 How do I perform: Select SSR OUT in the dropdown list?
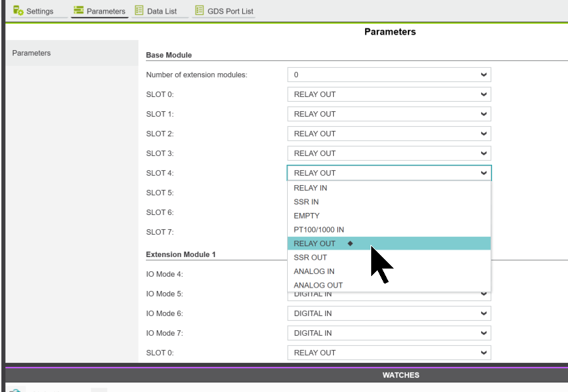click(310, 258)
